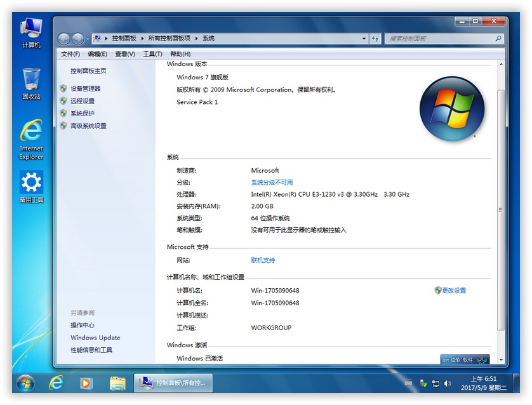Screen dimensions: 532x405
Task: Open 操作中心 link
Action: (83, 325)
